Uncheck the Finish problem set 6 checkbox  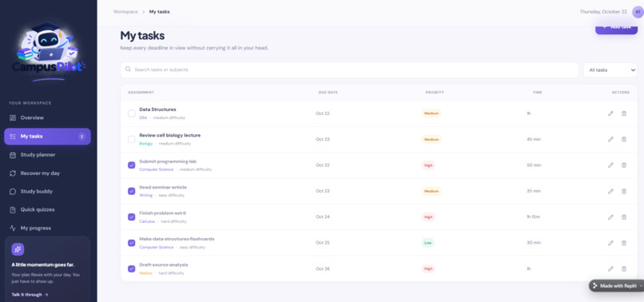[x=131, y=217]
